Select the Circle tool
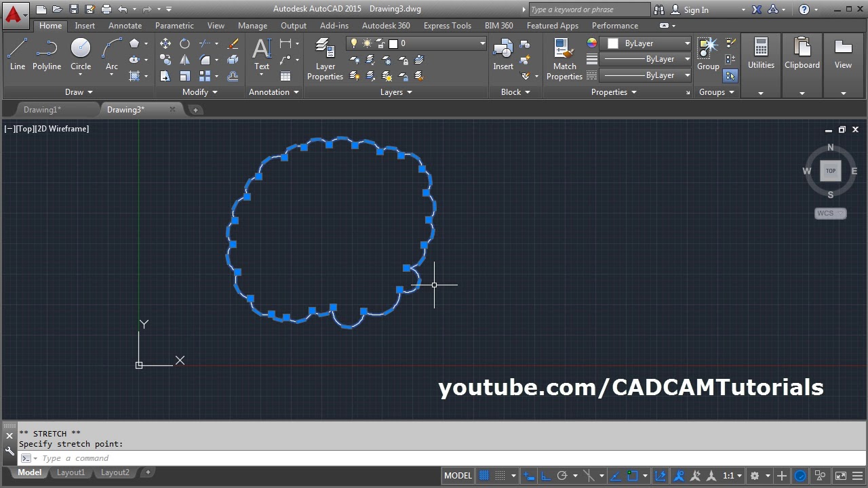Screen dimensions: 868x488 (x=81, y=54)
